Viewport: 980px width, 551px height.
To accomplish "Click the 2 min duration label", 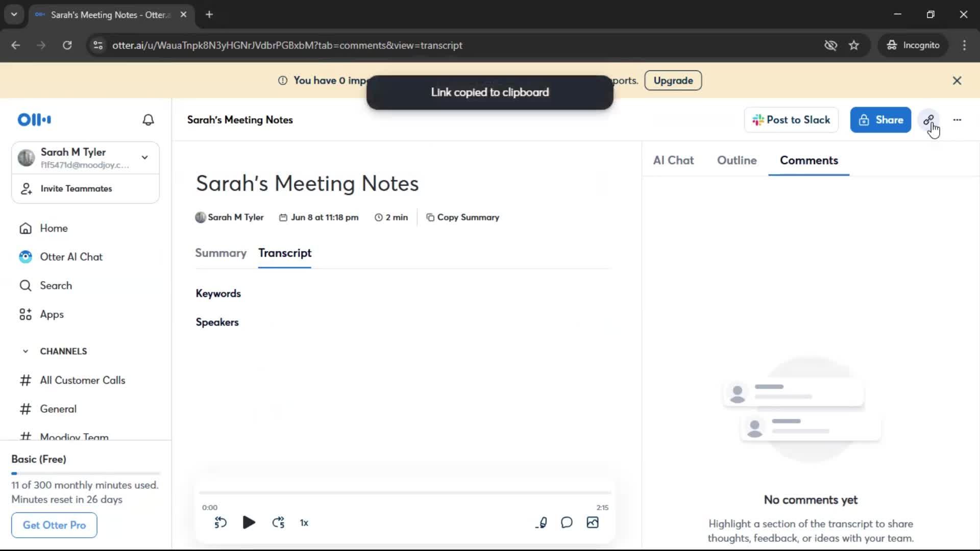I will [391, 217].
